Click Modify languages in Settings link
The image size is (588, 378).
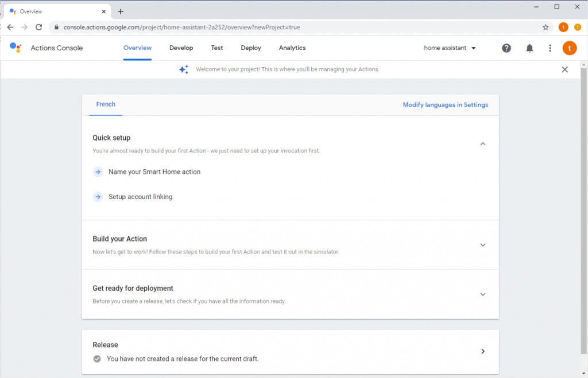pyautogui.click(x=446, y=105)
